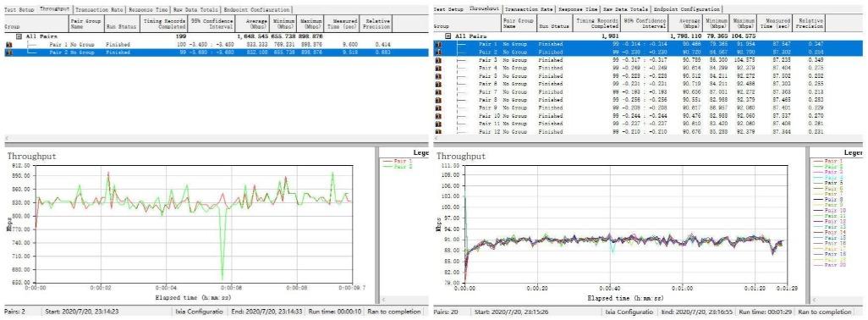Click scroll-left arrow under the 2-pair table
Viewport: 868px width, 320px height.
click(6, 138)
